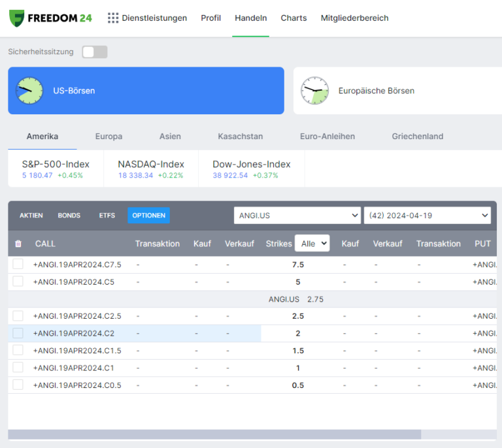This screenshot has height=448, width=502.
Task: Open the Handeln menu item
Action: [x=251, y=18]
